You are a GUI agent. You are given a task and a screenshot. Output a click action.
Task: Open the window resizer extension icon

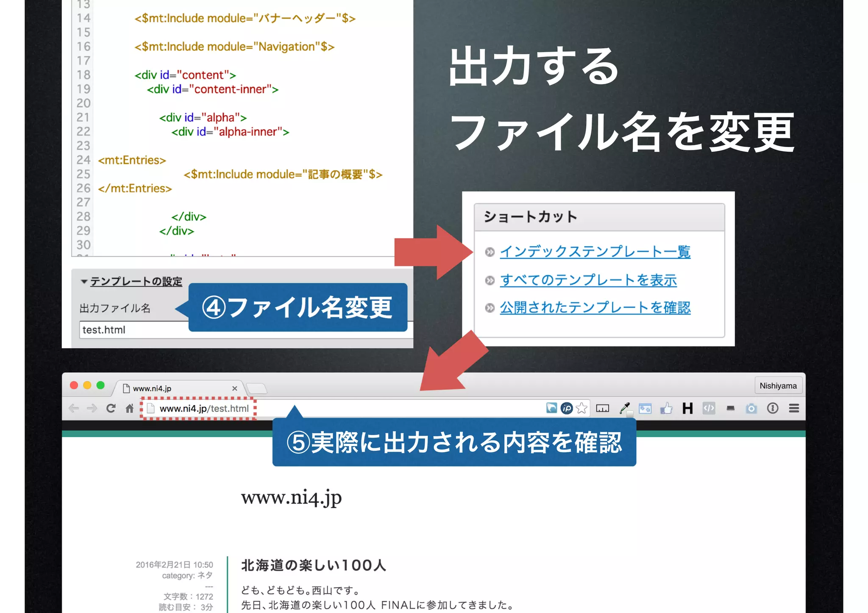645,408
